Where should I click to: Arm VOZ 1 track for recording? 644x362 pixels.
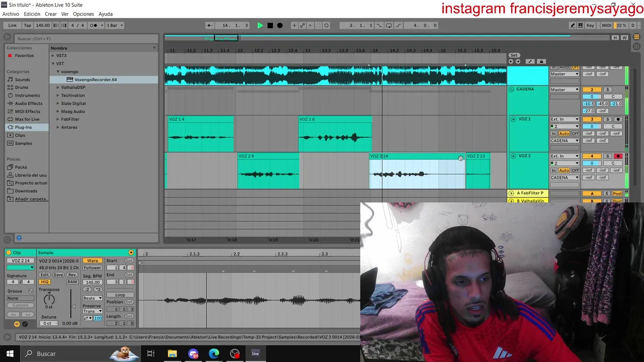pos(618,119)
